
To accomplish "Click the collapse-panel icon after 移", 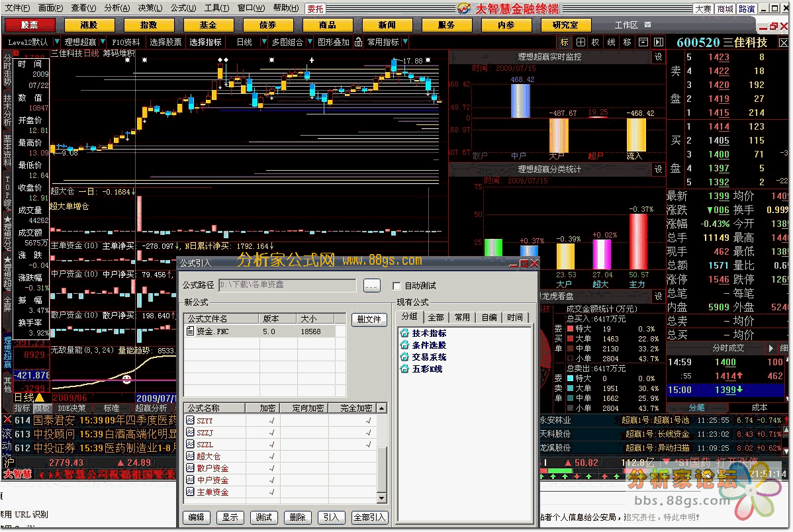I will coord(643,42).
